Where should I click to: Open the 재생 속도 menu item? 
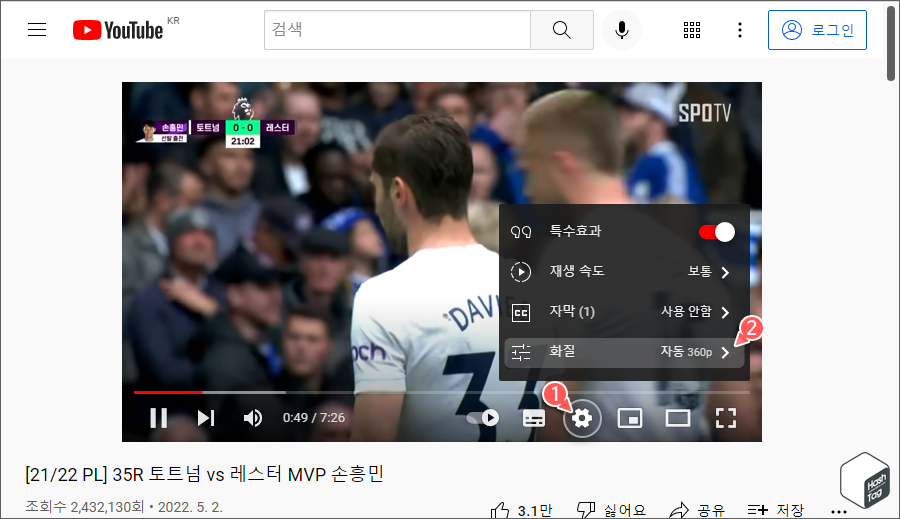click(624, 272)
